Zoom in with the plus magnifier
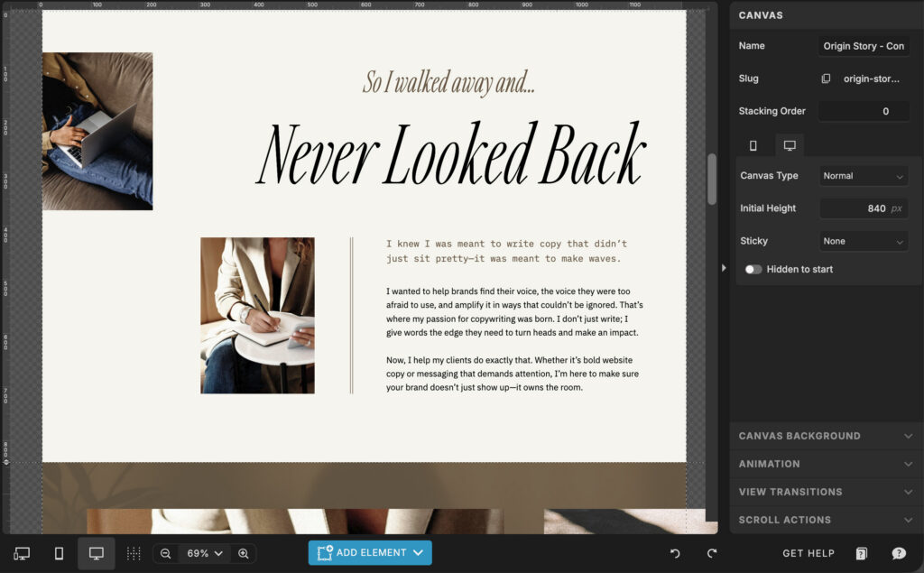Viewport: 924px width, 573px height. pyautogui.click(x=244, y=553)
